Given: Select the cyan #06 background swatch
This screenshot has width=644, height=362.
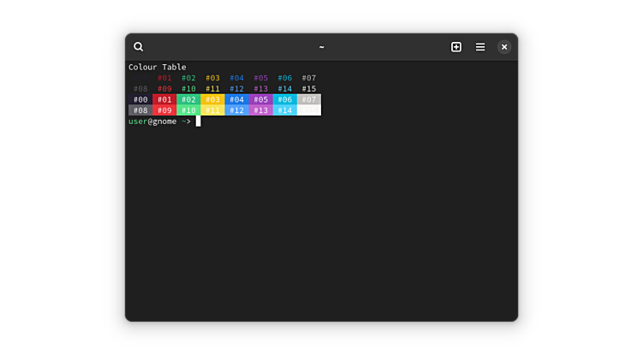Looking at the screenshot, I should pyautogui.click(x=285, y=99).
